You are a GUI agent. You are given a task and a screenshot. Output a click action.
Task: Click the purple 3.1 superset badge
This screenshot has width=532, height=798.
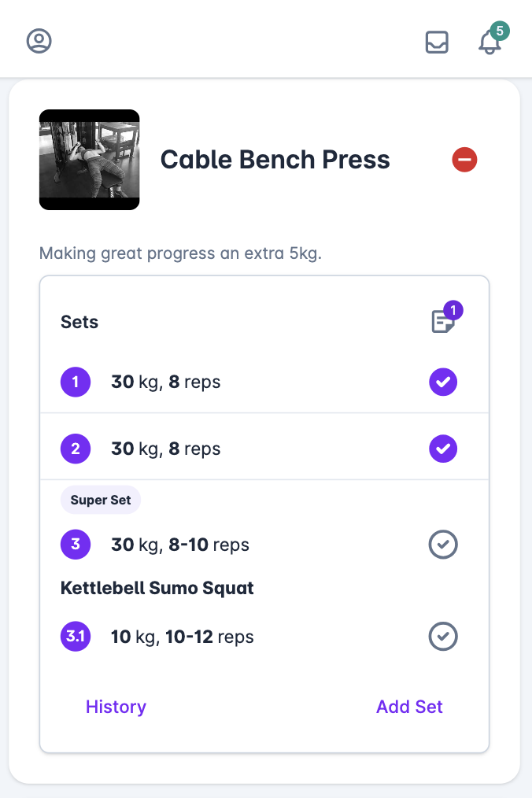pyautogui.click(x=76, y=636)
